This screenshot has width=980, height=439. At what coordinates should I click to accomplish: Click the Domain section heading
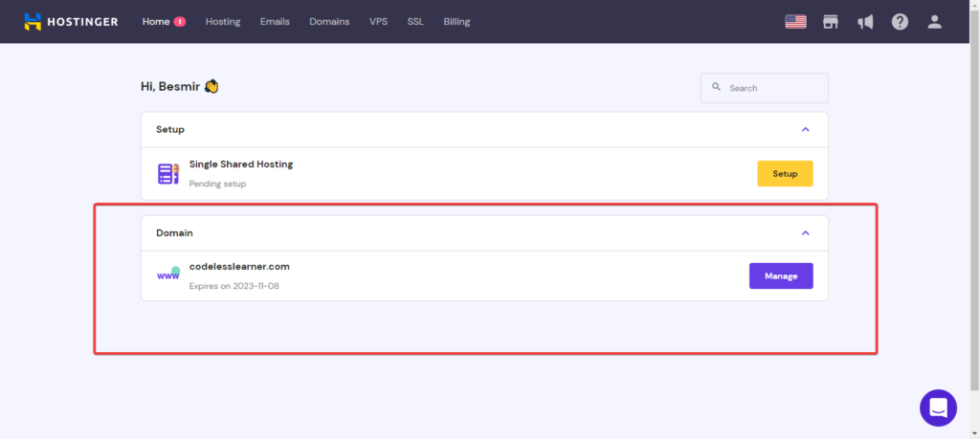174,233
